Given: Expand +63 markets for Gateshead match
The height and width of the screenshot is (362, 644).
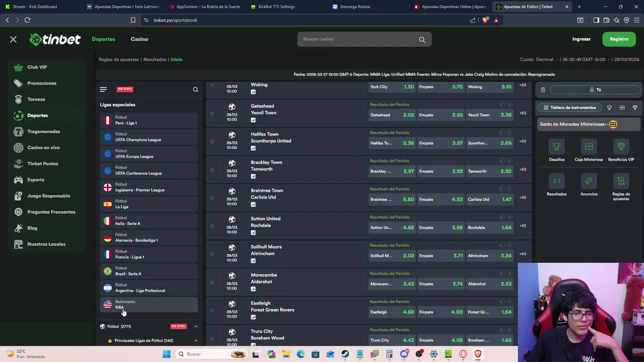Looking at the screenshot, I should pos(523,113).
